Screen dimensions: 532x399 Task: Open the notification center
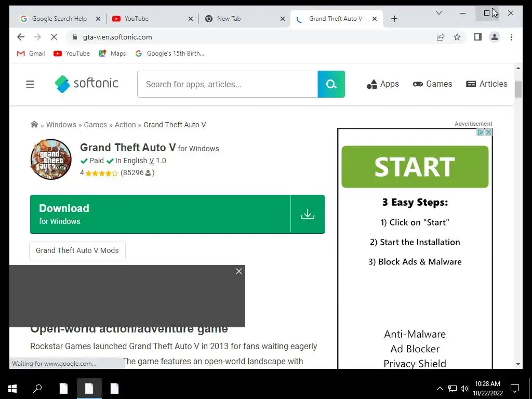click(515, 389)
